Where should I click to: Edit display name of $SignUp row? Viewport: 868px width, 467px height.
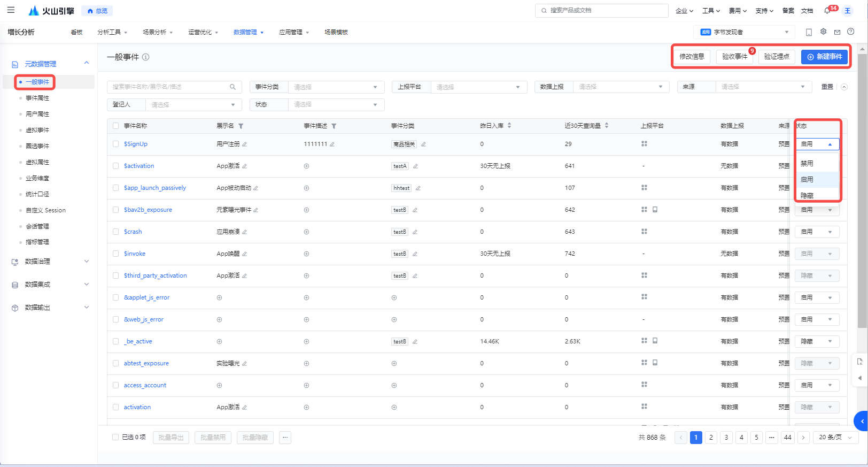click(x=244, y=144)
